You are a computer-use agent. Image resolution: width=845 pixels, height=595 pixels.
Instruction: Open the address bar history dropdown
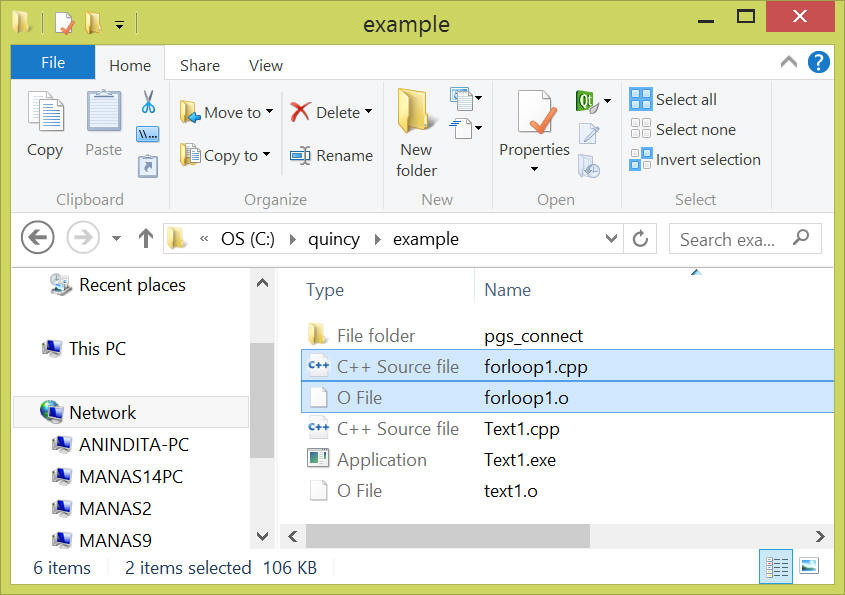[x=612, y=239]
